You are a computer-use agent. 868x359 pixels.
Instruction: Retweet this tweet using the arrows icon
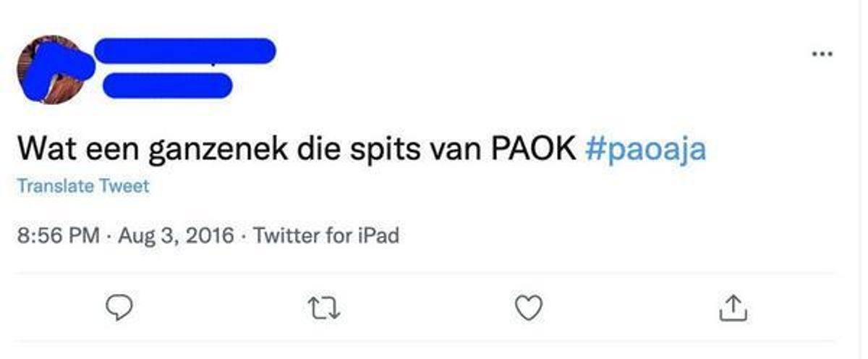[323, 309]
